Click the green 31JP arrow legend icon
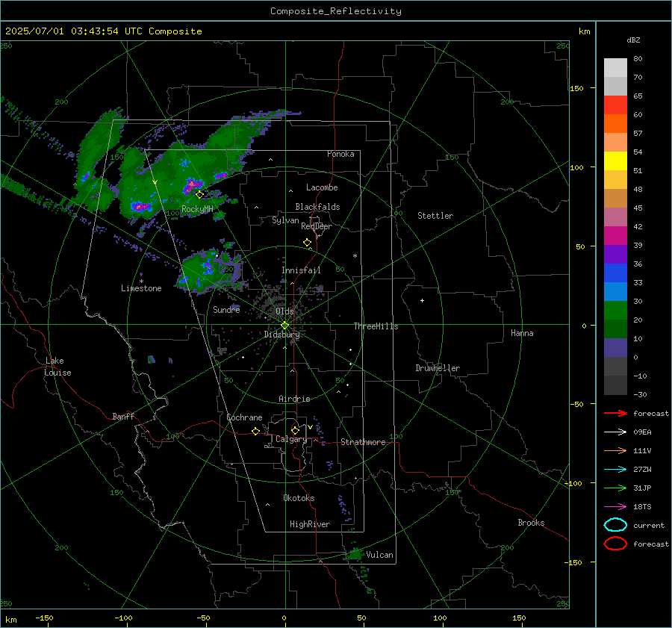 click(x=615, y=488)
